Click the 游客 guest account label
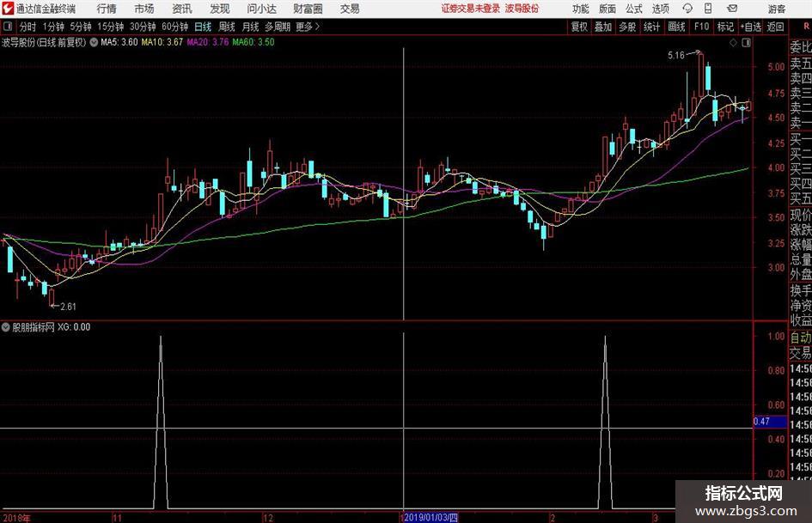Viewport: 812px width, 523px height. (x=776, y=9)
